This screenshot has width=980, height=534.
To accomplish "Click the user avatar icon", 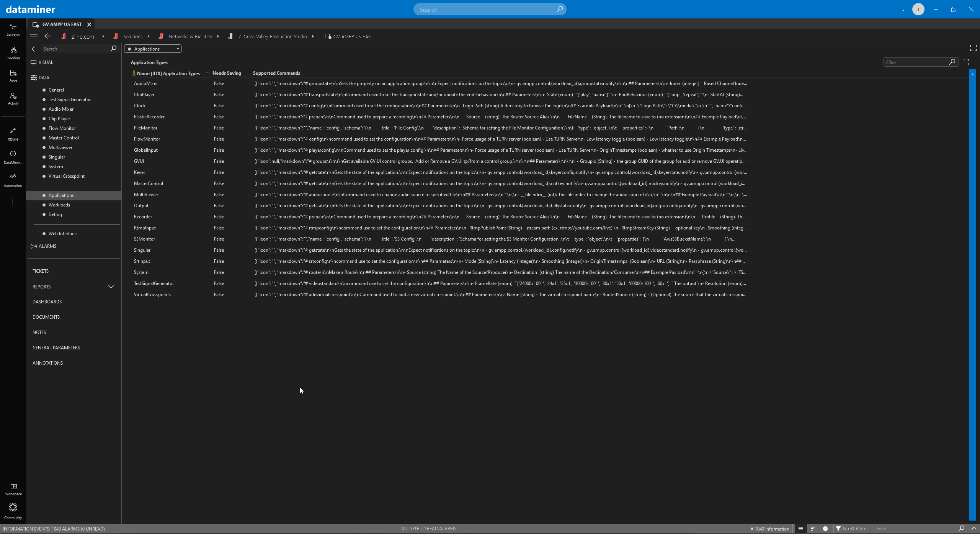I will click(x=918, y=9).
